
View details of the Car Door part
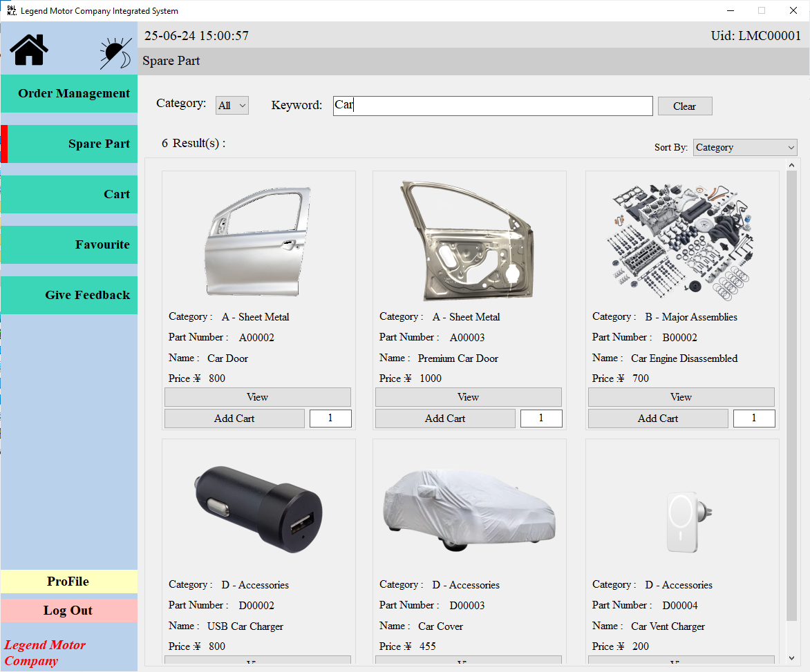tap(257, 396)
